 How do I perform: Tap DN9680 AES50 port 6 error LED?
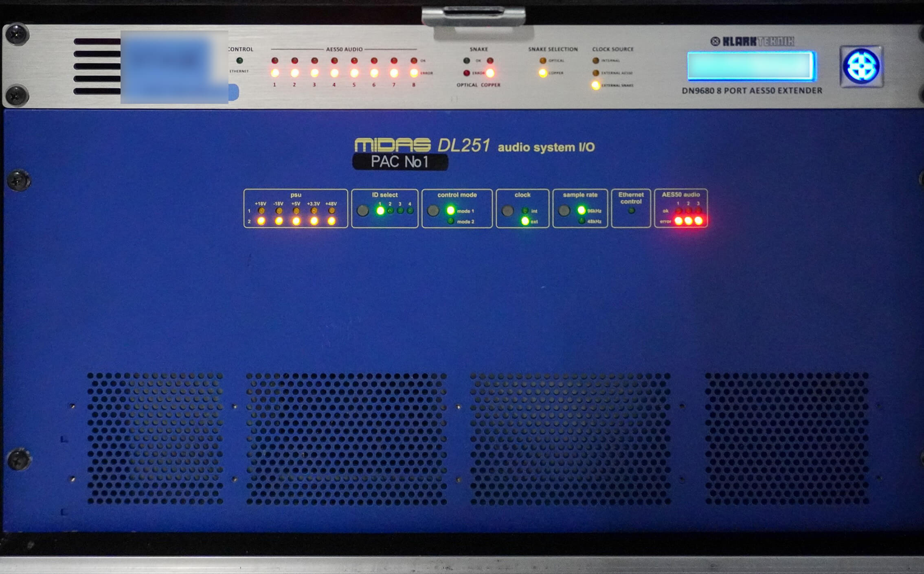tap(374, 73)
